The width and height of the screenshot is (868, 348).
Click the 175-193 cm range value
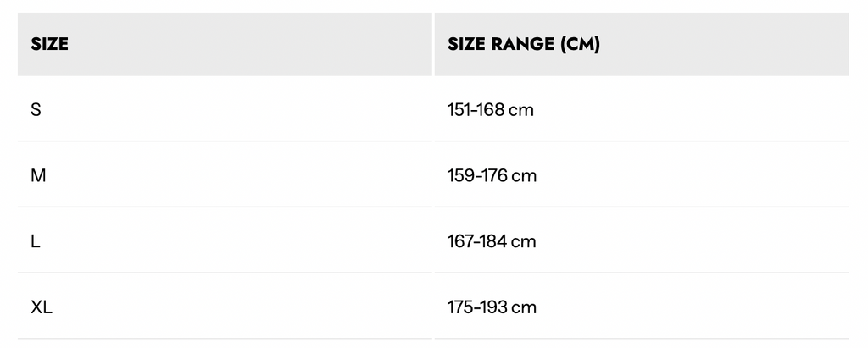[492, 307]
